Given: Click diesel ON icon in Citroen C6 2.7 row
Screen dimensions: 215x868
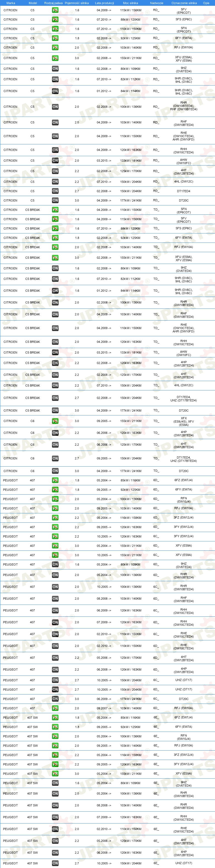Looking at the screenshot, I should pos(55,459).
